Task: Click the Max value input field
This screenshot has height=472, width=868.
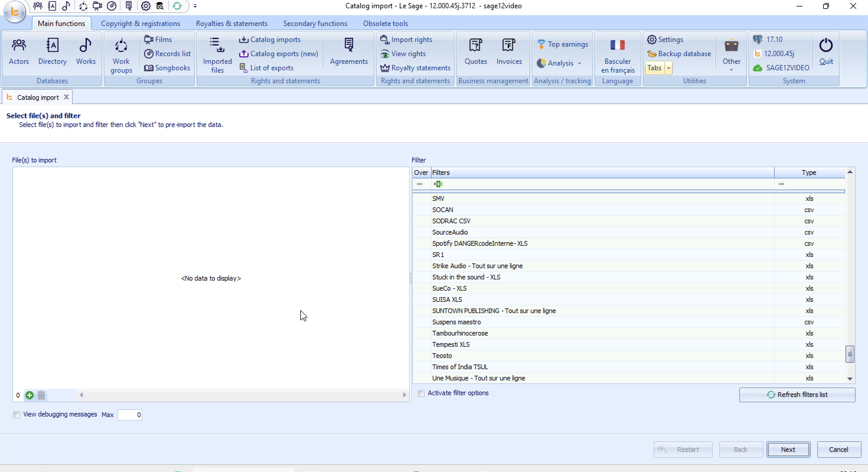Action: point(130,415)
